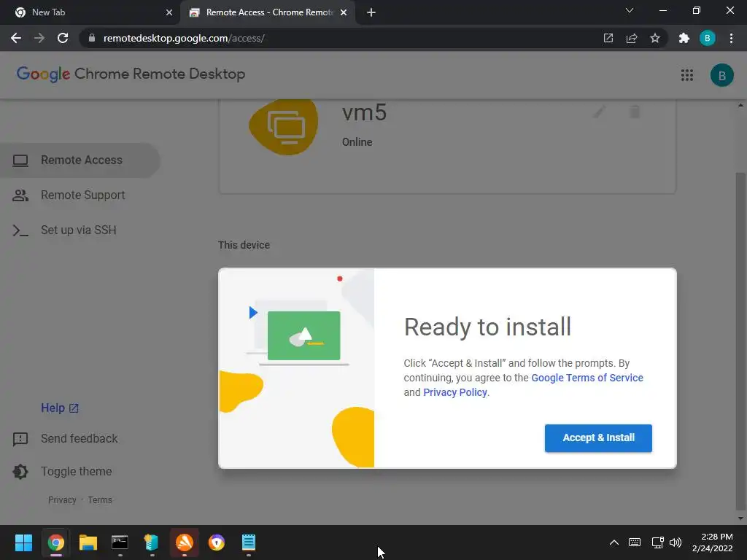747x560 pixels.
Task: Open blue notepad app in taskbar
Action: (x=248, y=542)
